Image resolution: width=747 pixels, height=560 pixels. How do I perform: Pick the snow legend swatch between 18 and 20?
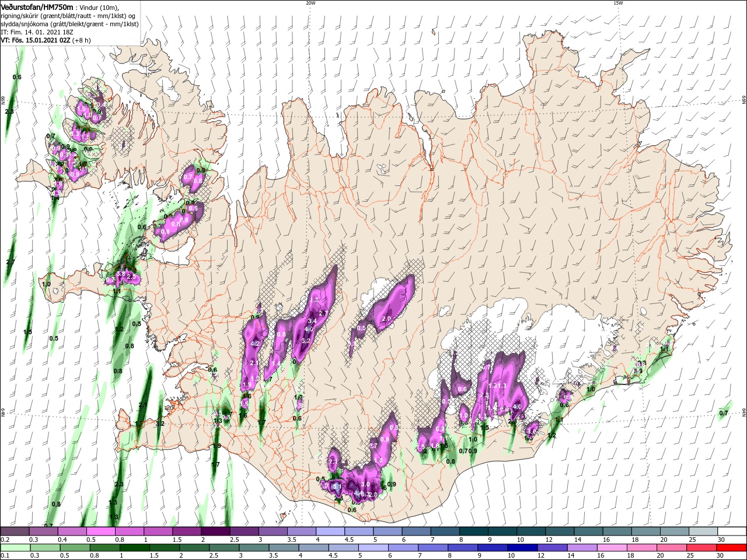tap(645, 531)
